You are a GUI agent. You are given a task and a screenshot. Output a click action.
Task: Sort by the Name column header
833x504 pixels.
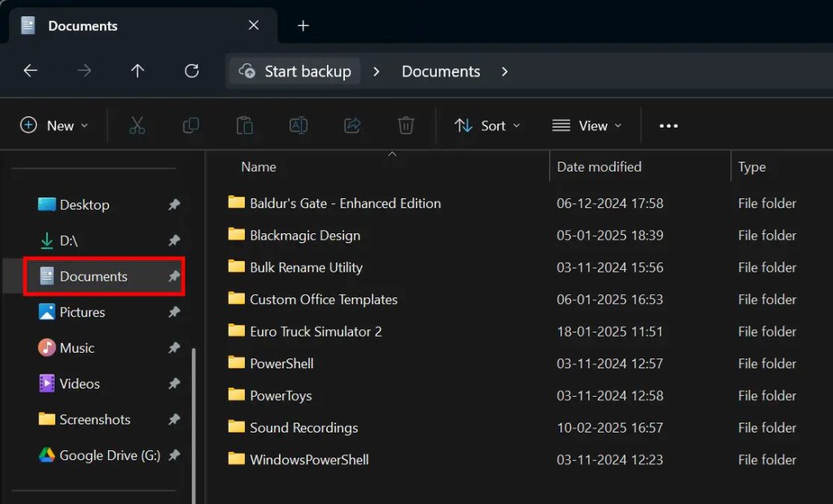click(x=259, y=167)
